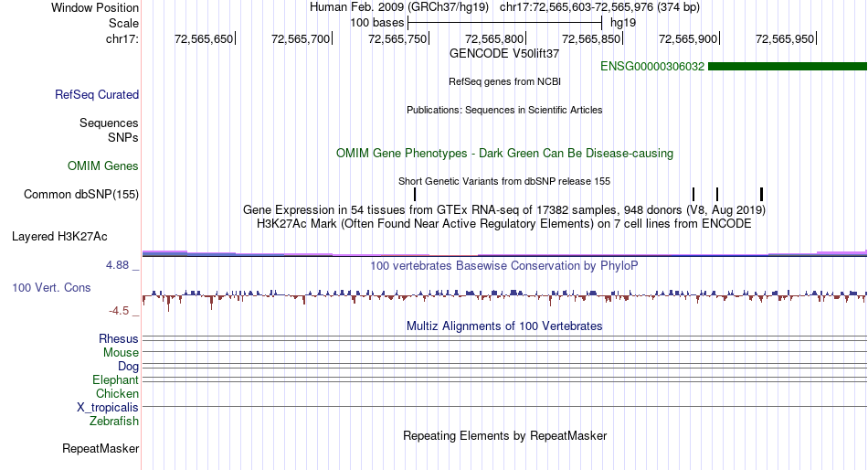Click the Multiz Alignments of 100 Vertebrates title
The image size is (868, 470).
pos(504,326)
